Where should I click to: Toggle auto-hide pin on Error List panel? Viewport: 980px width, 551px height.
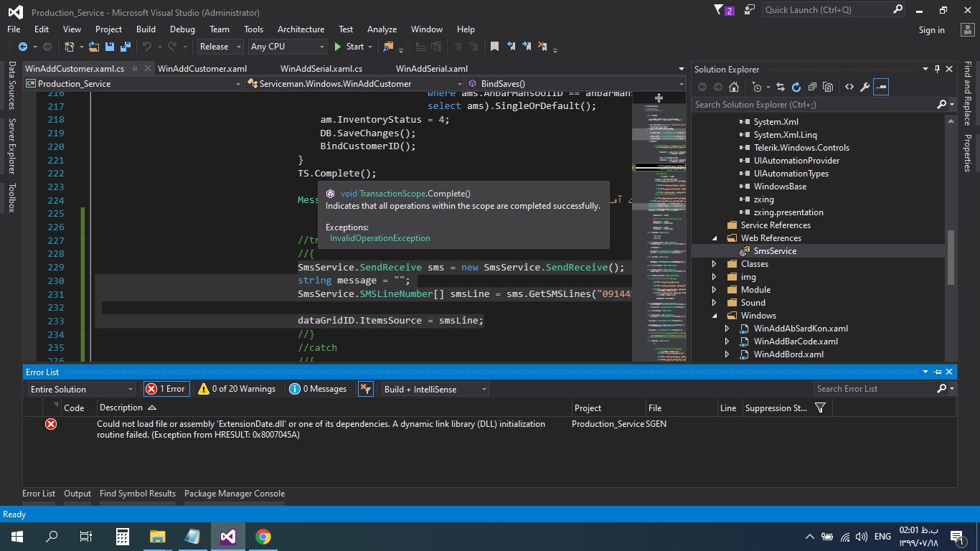tap(938, 372)
